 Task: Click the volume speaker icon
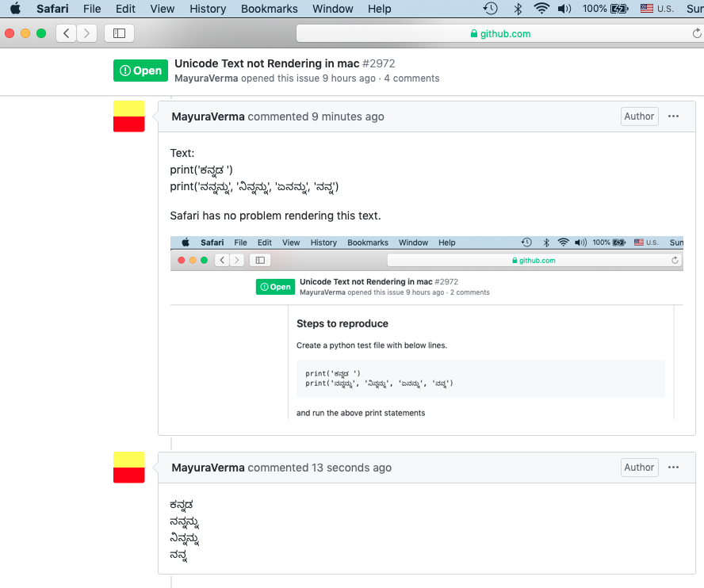pyautogui.click(x=564, y=9)
